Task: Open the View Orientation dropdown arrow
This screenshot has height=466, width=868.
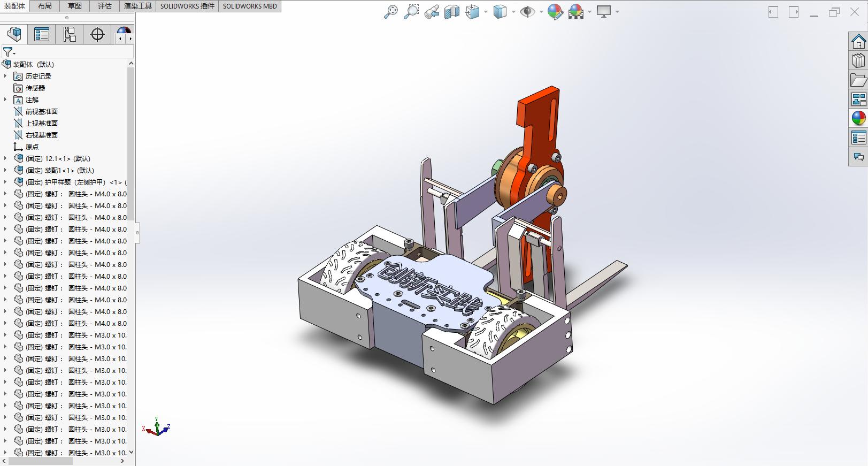Action: click(x=486, y=12)
